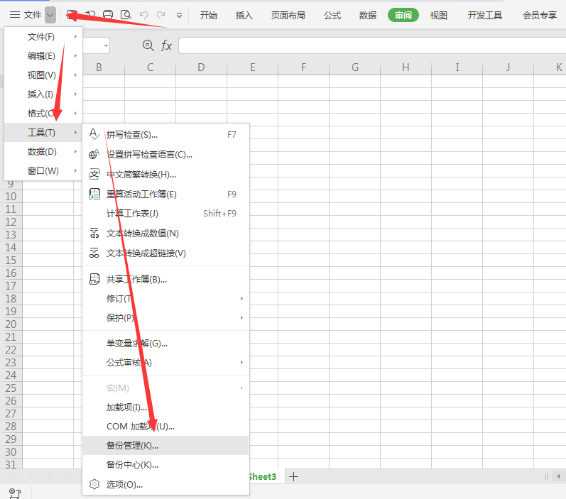Image resolution: width=566 pixels, height=499 pixels.
Task: Switch to the 公式 ribbon tab
Action: coord(332,15)
